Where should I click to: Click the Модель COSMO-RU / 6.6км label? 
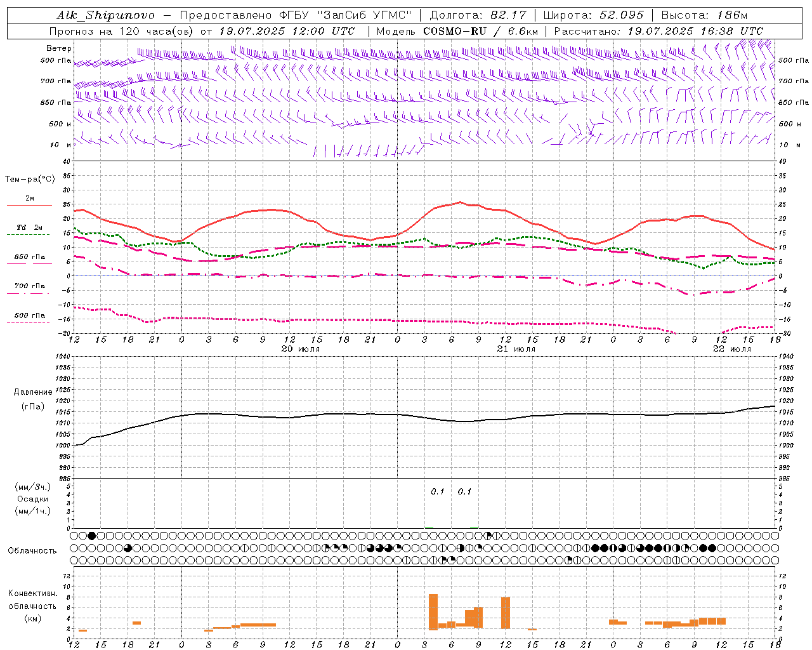pos(457,31)
